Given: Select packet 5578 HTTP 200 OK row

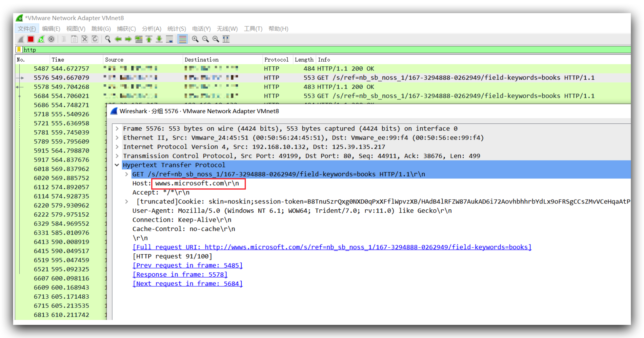Looking at the screenshot, I should click(x=323, y=87).
